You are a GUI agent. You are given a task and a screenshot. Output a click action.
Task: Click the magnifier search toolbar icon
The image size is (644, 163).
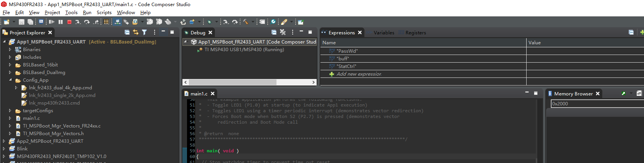coord(273,22)
